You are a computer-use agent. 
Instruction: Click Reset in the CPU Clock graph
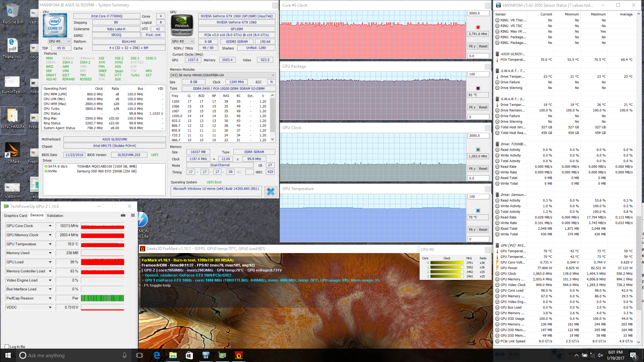tap(483, 169)
